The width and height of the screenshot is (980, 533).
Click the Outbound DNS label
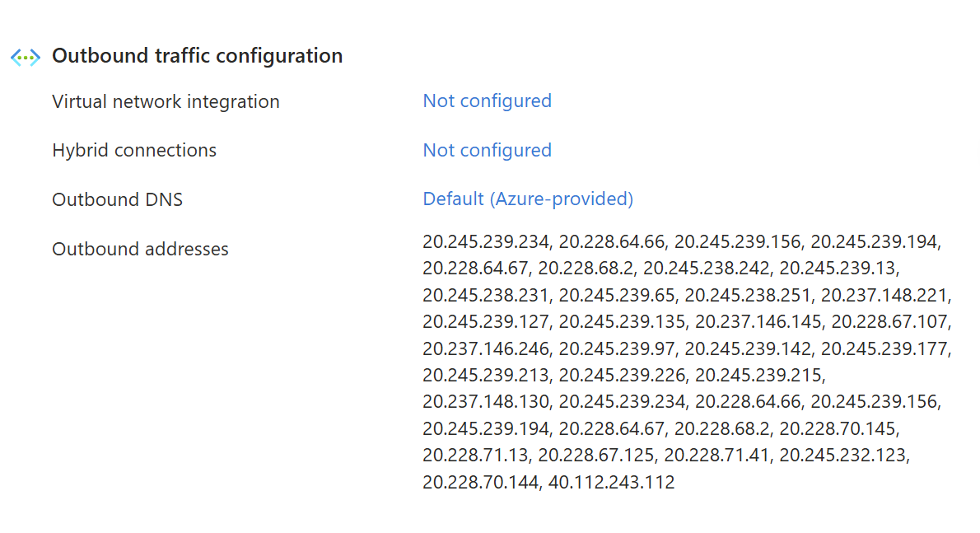click(x=118, y=200)
